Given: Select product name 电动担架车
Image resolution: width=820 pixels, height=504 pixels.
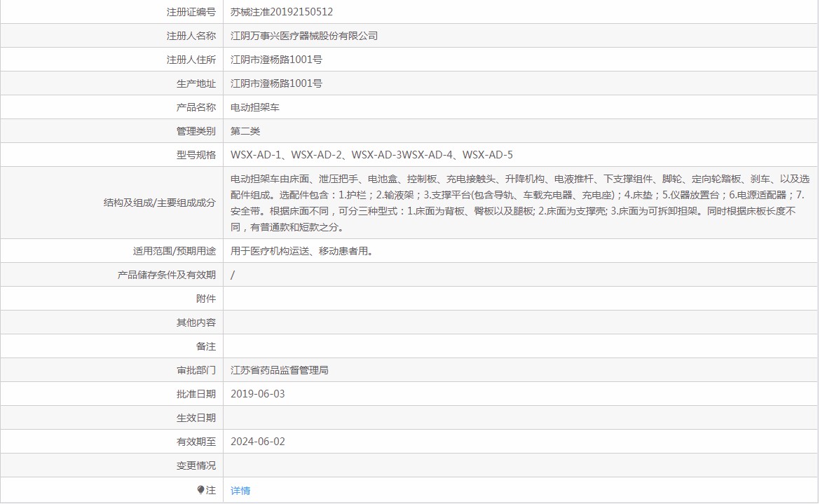Looking at the screenshot, I should click(254, 107).
